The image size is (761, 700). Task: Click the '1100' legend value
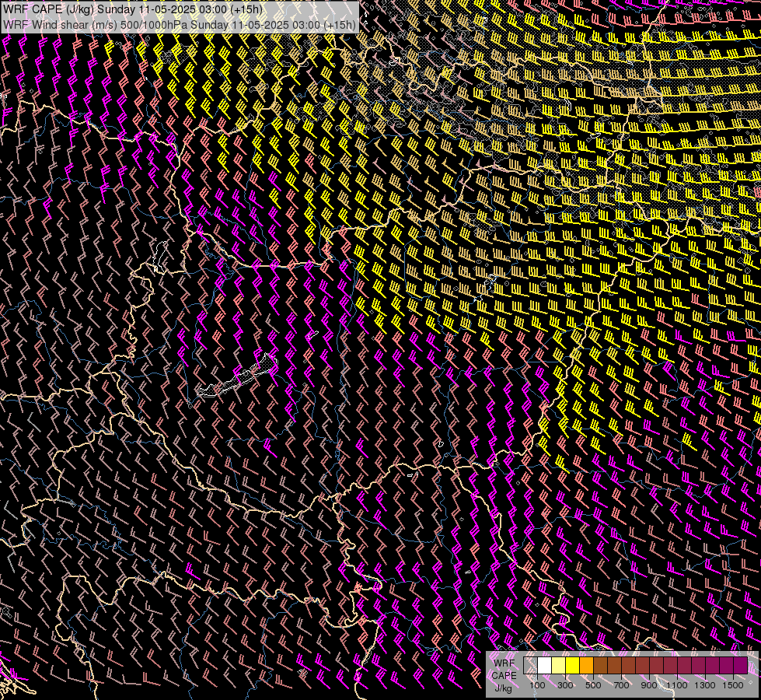click(677, 685)
